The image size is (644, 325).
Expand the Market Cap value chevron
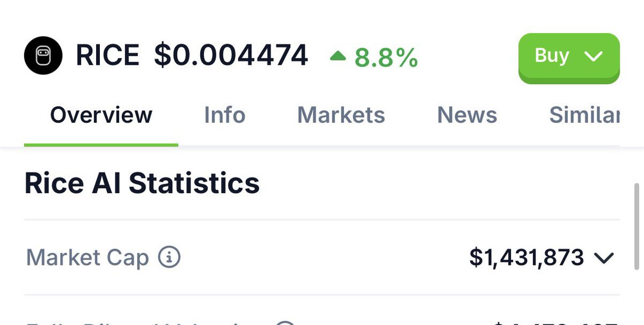click(604, 258)
